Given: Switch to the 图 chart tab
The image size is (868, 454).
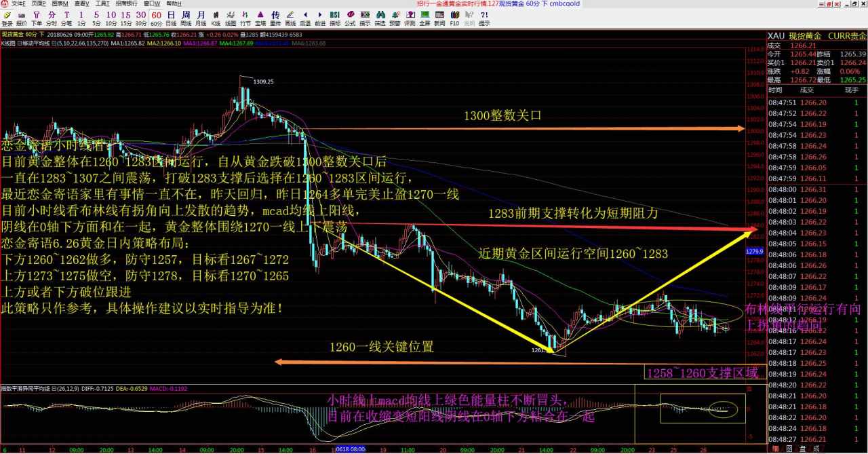Looking at the screenshot, I should pos(789,449).
